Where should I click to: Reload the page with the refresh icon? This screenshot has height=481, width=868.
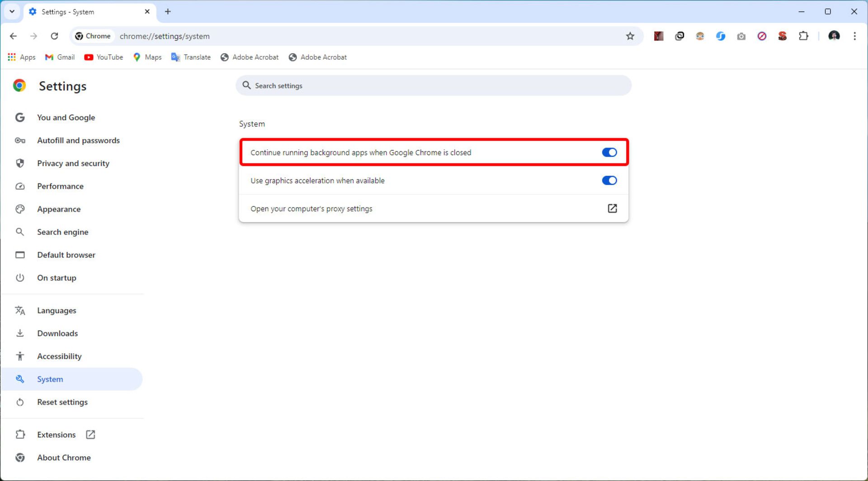click(x=54, y=36)
